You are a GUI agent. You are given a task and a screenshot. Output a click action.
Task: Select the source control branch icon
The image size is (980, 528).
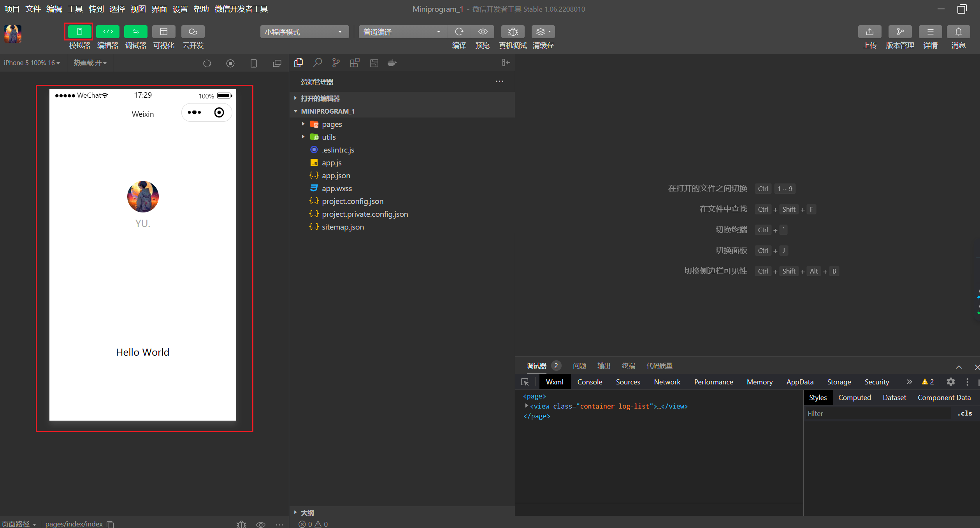(336, 63)
